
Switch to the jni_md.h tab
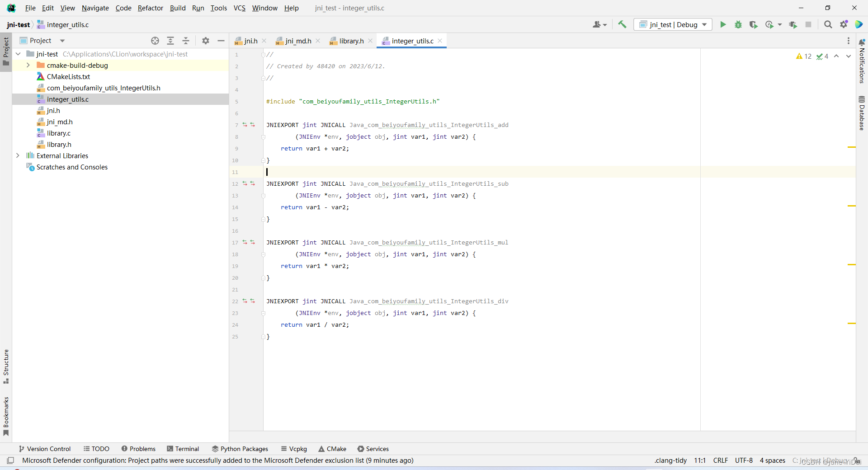pos(298,41)
